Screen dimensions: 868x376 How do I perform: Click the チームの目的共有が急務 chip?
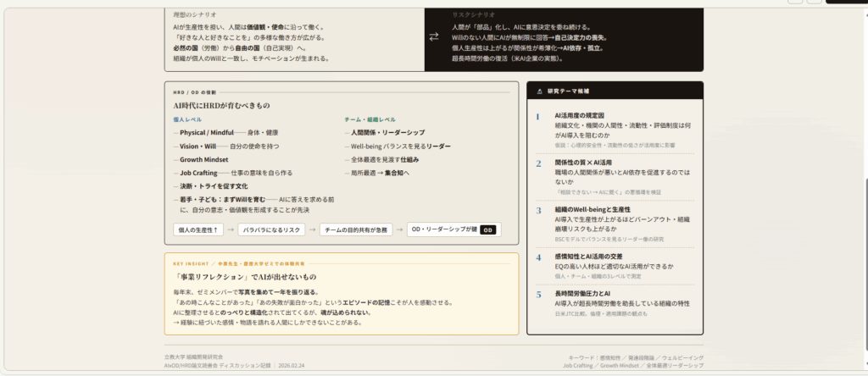point(356,229)
